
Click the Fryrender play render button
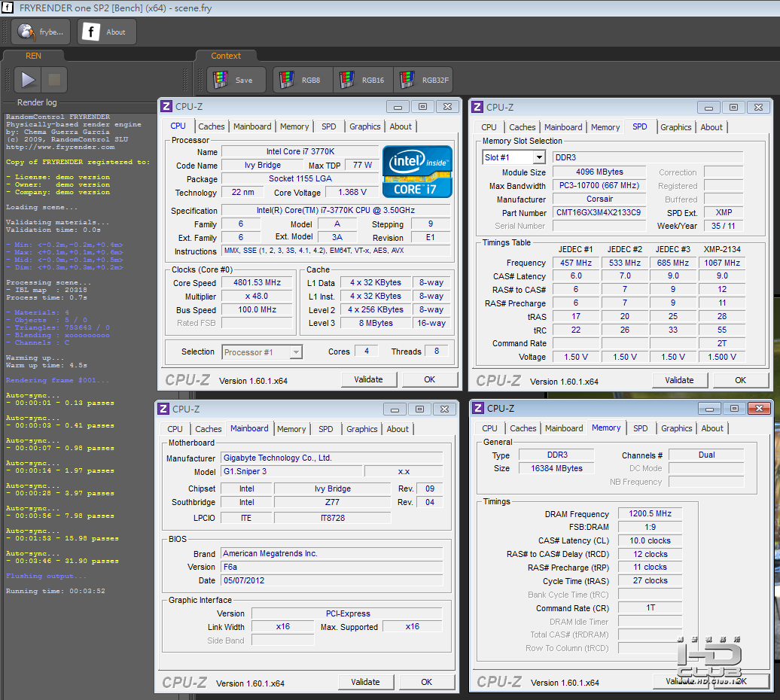pyautogui.click(x=27, y=80)
